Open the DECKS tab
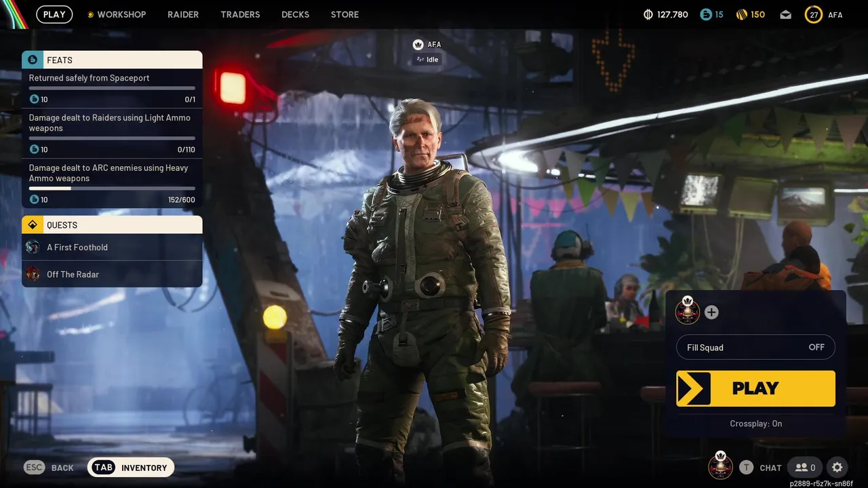This screenshot has width=868, height=488. [x=295, y=14]
